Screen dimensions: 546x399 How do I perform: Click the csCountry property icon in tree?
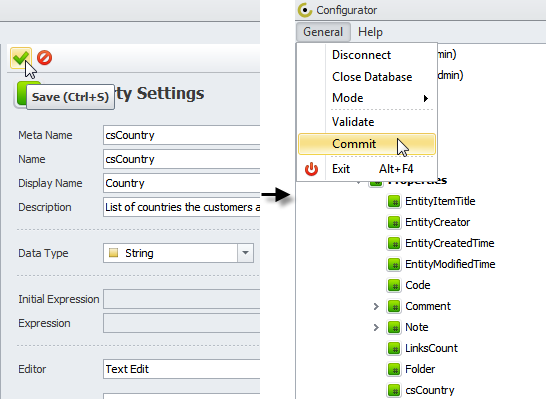pos(394,390)
